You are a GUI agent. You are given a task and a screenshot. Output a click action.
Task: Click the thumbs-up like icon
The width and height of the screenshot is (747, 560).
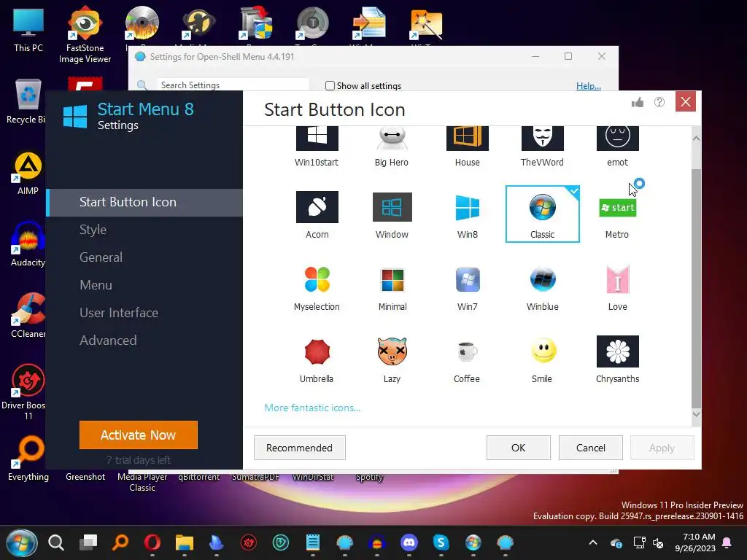[x=638, y=102]
